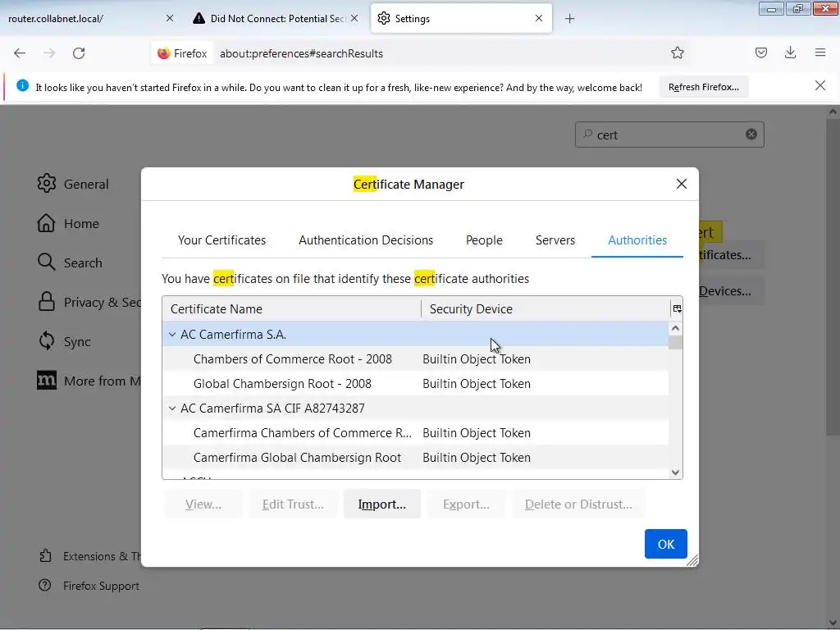Click the Delete or Distrust... button

pyautogui.click(x=578, y=504)
